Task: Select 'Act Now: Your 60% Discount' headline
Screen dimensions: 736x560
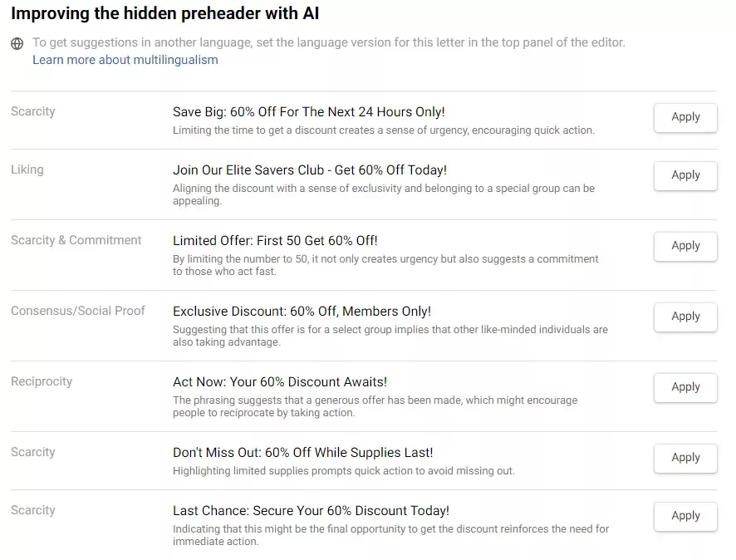Action: pos(279,381)
